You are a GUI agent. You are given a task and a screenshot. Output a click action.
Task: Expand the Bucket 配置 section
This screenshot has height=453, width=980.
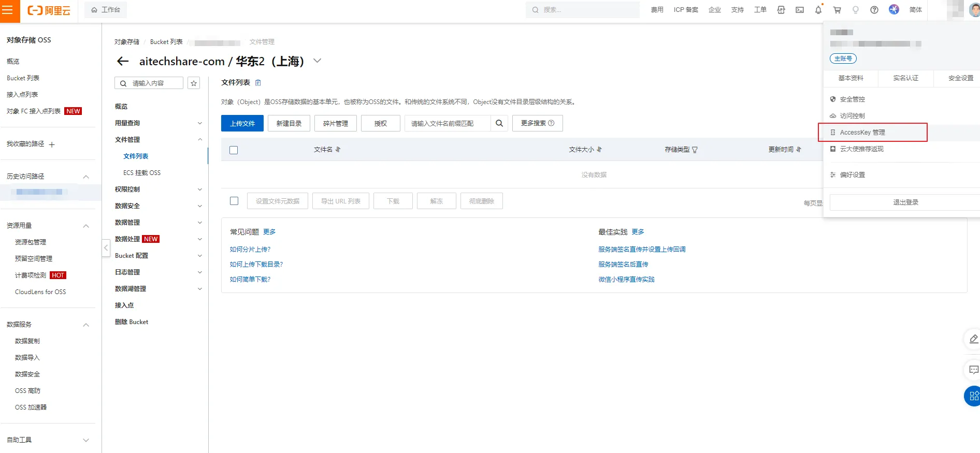(200, 256)
